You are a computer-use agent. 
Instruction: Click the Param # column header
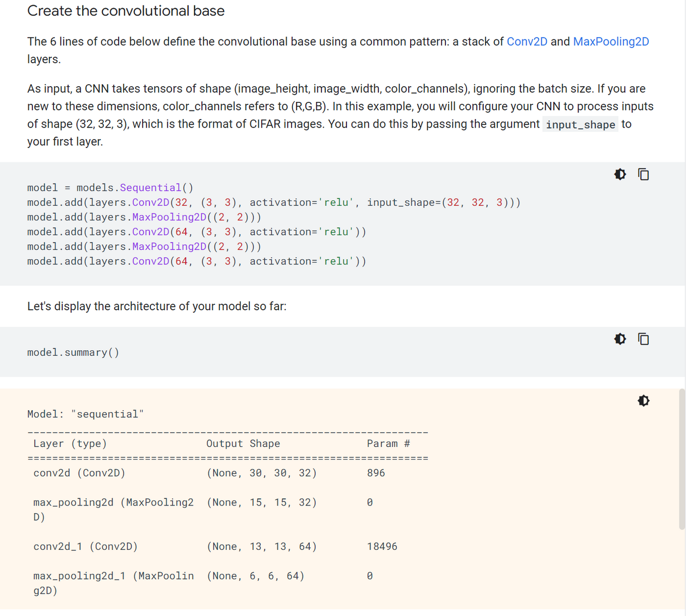pyautogui.click(x=388, y=443)
